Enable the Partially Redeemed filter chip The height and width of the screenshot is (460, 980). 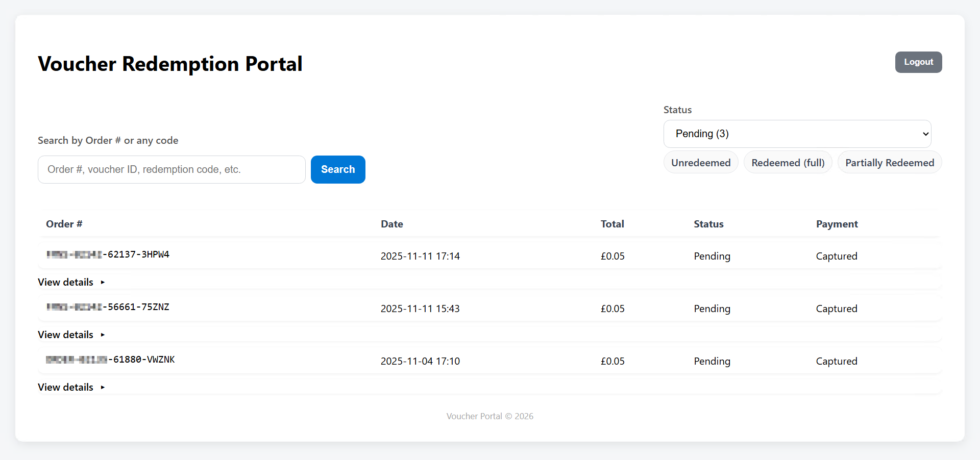[889, 163]
